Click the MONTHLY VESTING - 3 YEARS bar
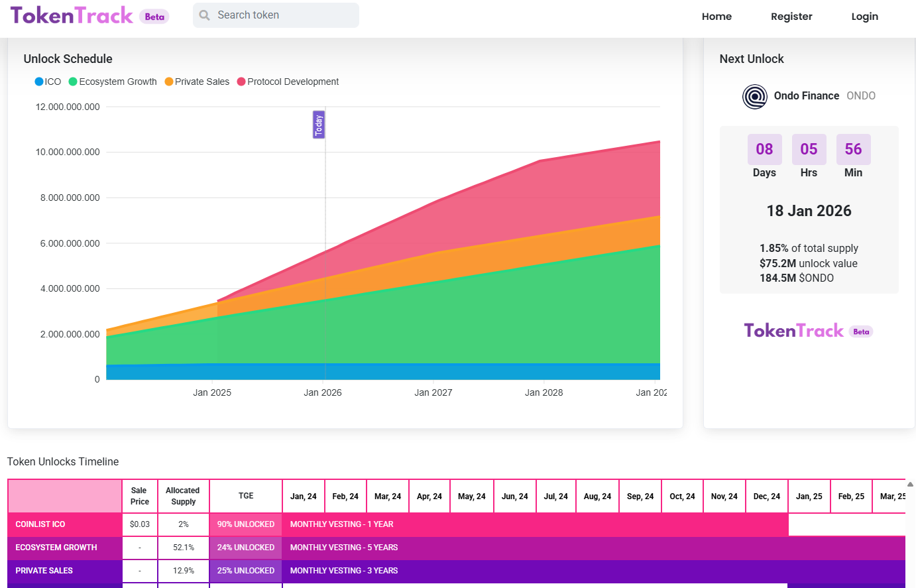This screenshot has height=588, width=916. tap(594, 571)
